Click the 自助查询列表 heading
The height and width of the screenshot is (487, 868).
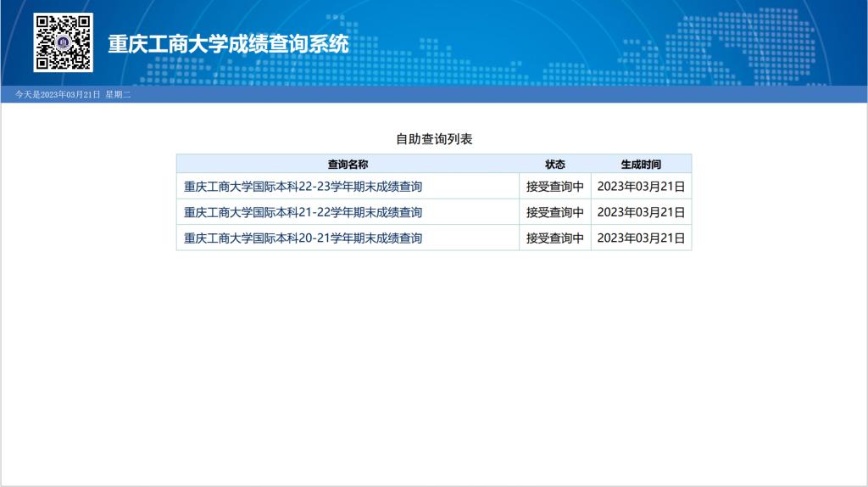pos(434,139)
